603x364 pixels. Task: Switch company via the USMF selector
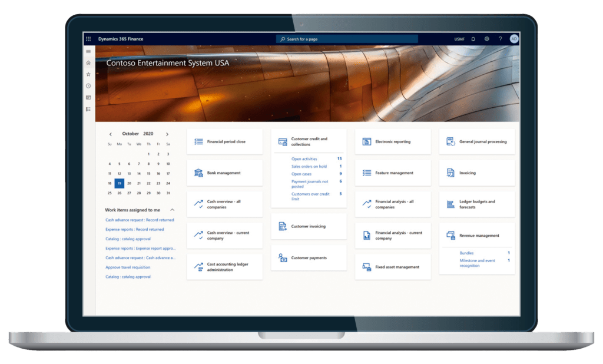point(459,39)
